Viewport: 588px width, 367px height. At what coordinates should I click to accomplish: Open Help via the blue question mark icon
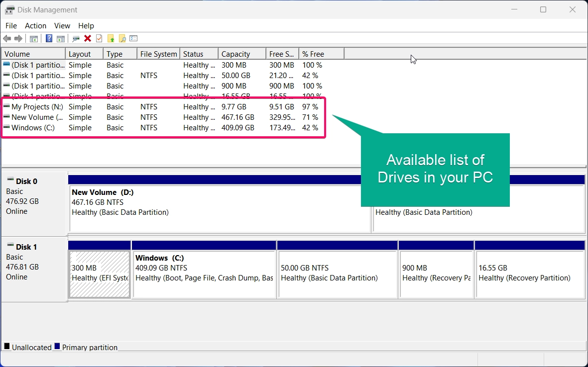(49, 39)
